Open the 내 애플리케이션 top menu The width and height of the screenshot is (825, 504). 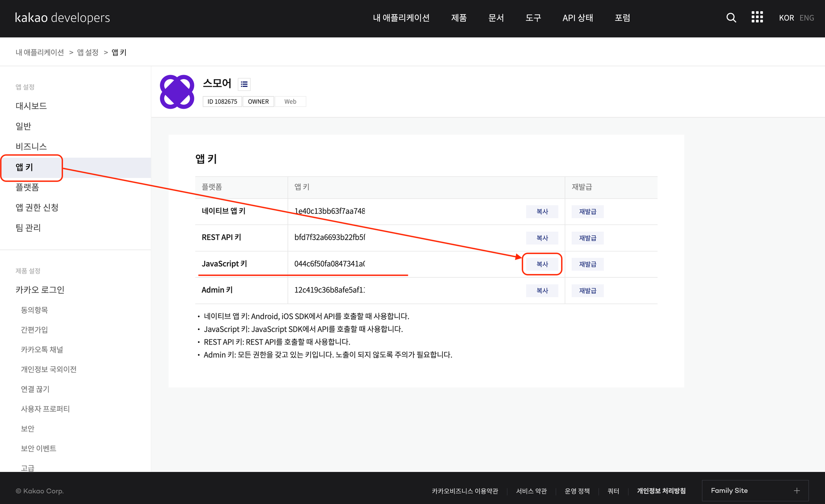(401, 18)
